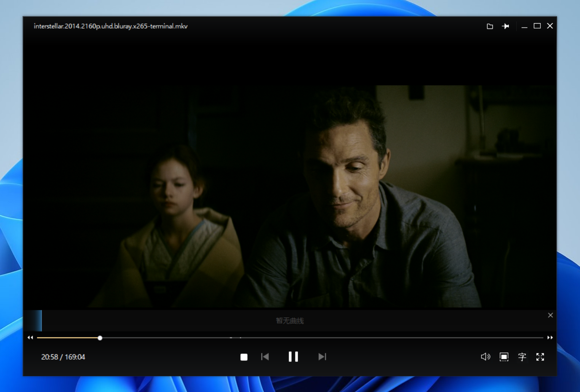Viewport: 580px width, 392px height.
Task: Mute audio with the speaker icon
Action: [x=486, y=357]
